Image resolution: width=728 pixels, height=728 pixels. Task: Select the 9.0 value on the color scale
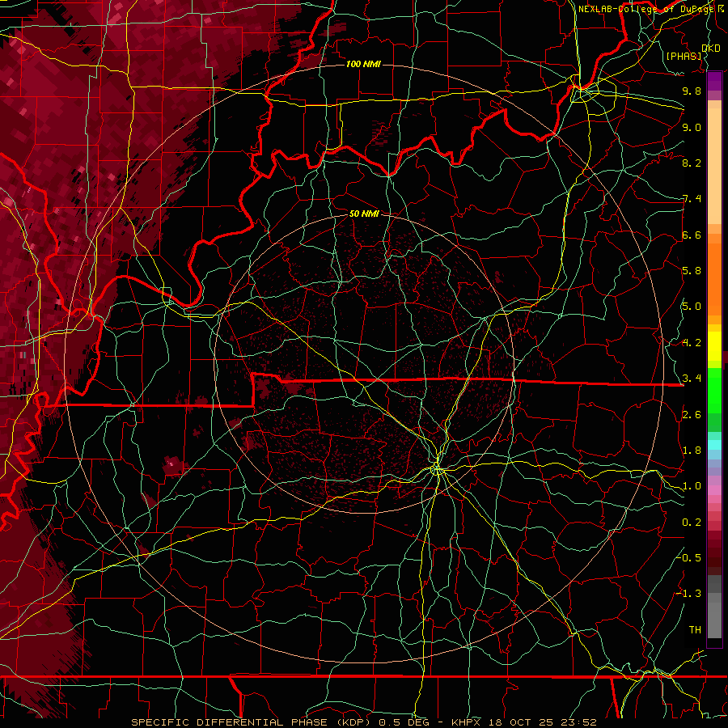[692, 127]
